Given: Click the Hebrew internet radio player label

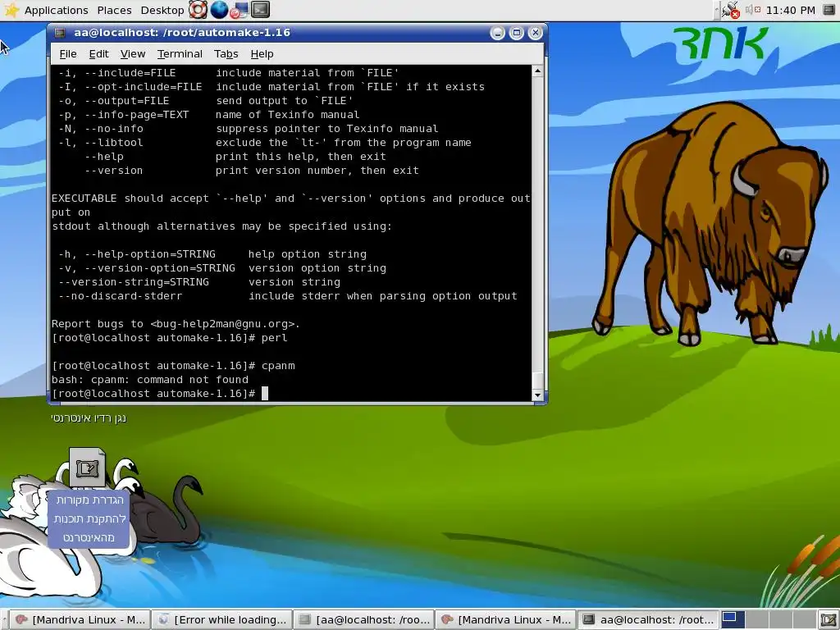Looking at the screenshot, I should [x=89, y=418].
